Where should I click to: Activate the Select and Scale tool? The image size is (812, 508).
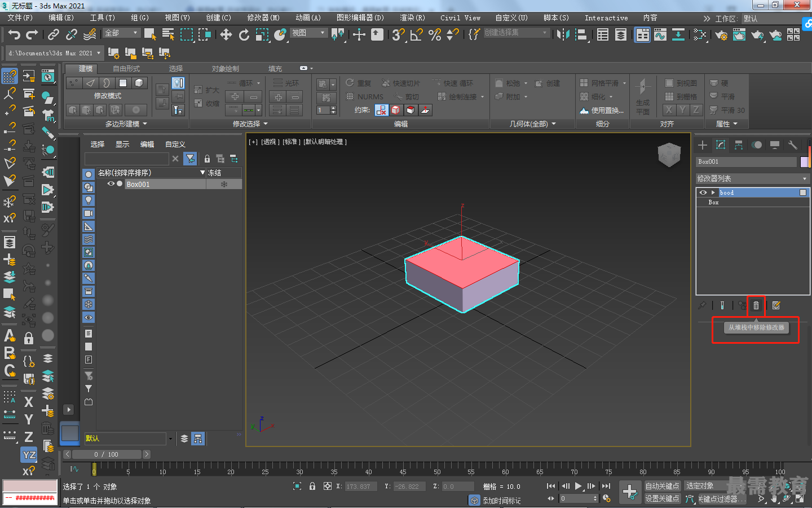(x=262, y=35)
